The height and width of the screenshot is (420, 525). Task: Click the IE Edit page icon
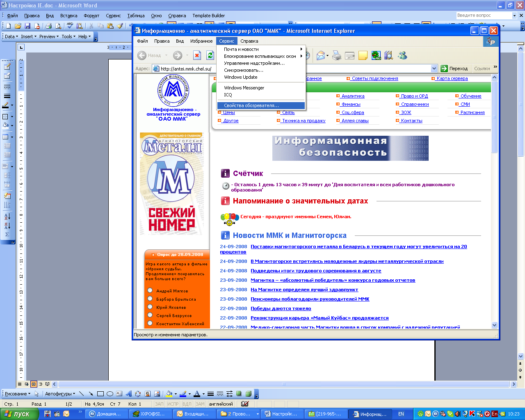point(350,55)
